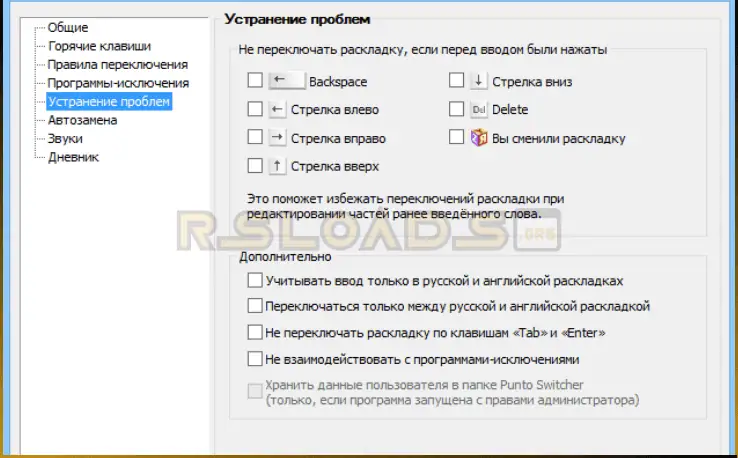738x458 pixels.
Task: Toggle the 'Вы сменили раскладку' checkbox
Action: (x=456, y=137)
